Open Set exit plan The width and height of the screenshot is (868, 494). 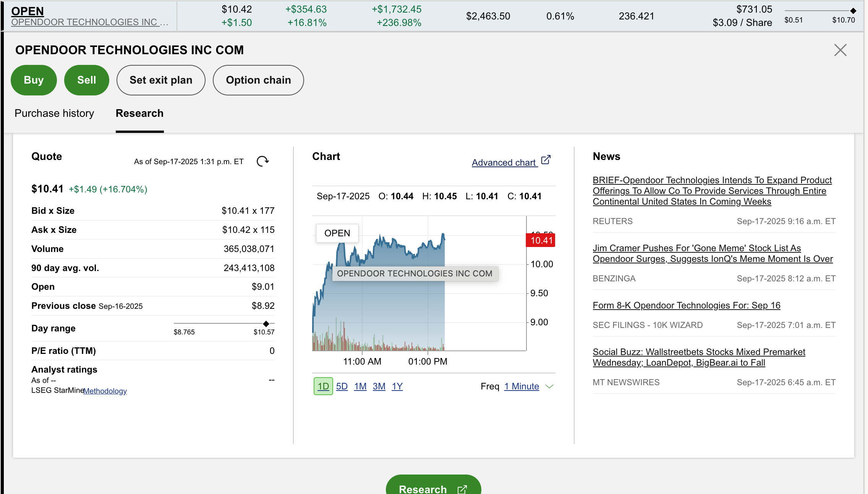tap(161, 80)
